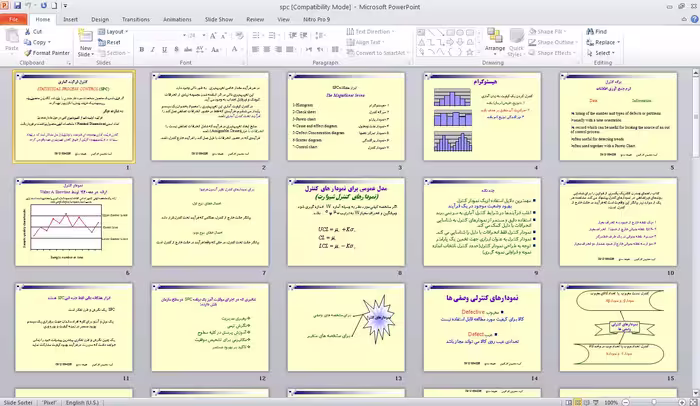Image resolution: width=700 pixels, height=406 pixels.
Task: Click the PowerPoint Help question mark icon
Action: click(694, 19)
